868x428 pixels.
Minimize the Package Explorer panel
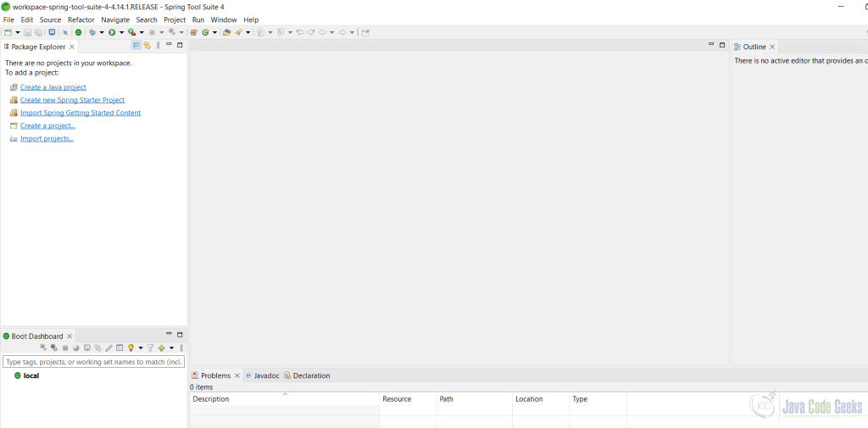(170, 44)
